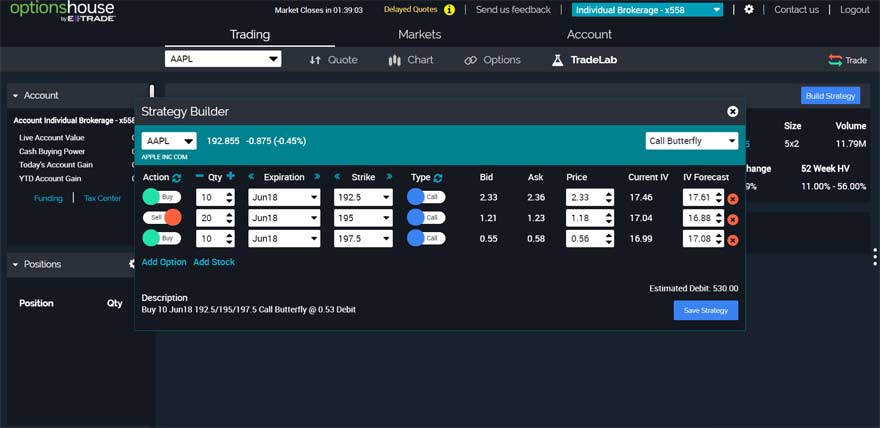
Task: Close the Strategy Builder dialog
Action: pyautogui.click(x=732, y=112)
